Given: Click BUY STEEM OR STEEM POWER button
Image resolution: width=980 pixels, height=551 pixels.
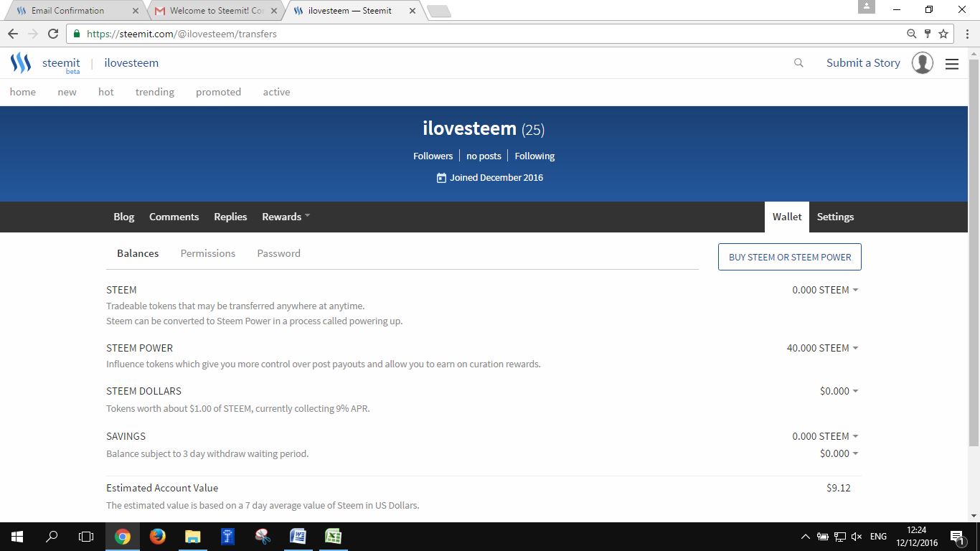Looking at the screenshot, I should pyautogui.click(x=790, y=257).
